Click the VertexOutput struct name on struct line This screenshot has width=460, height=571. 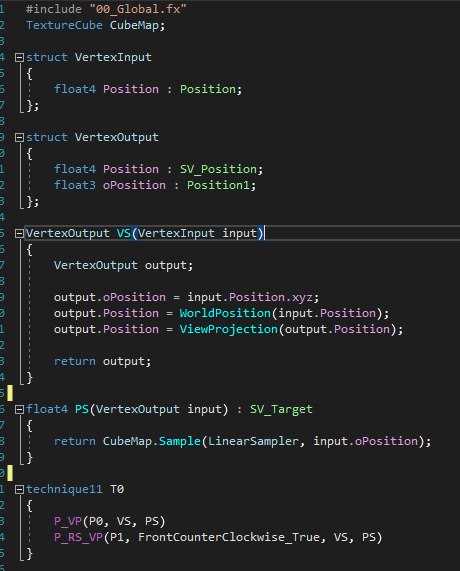tap(117, 137)
